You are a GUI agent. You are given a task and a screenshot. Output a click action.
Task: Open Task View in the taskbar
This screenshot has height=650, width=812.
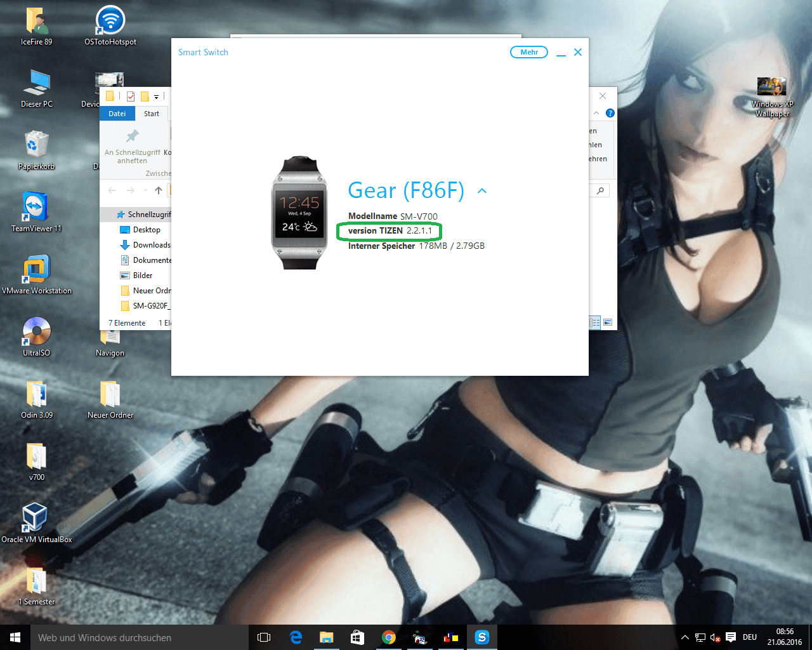(264, 637)
